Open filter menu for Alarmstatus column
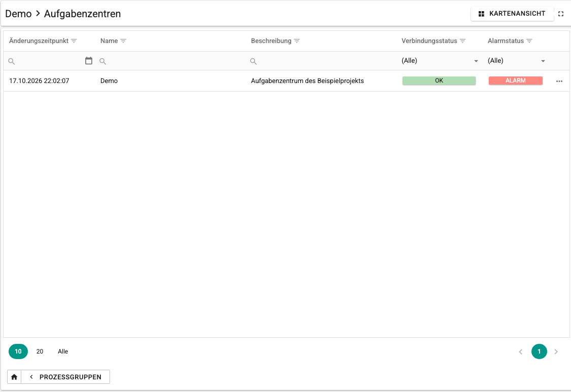The image size is (571, 392). point(529,41)
